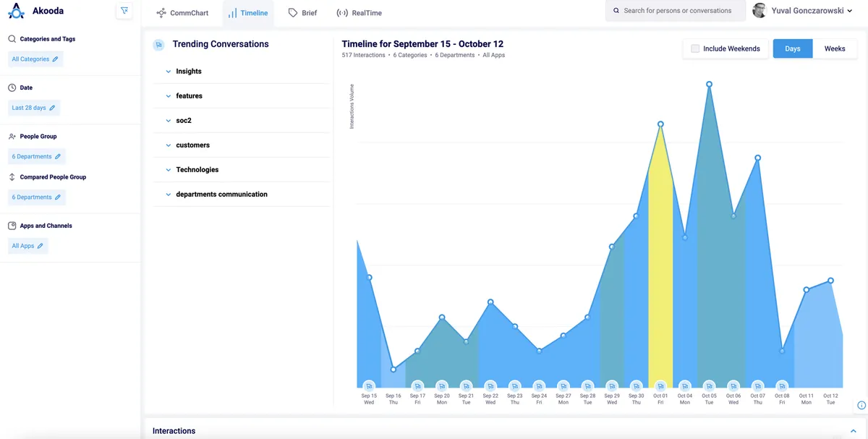This screenshot has height=439, width=868.
Task: Click the trending icon above Sep 27
Action: [x=563, y=386]
